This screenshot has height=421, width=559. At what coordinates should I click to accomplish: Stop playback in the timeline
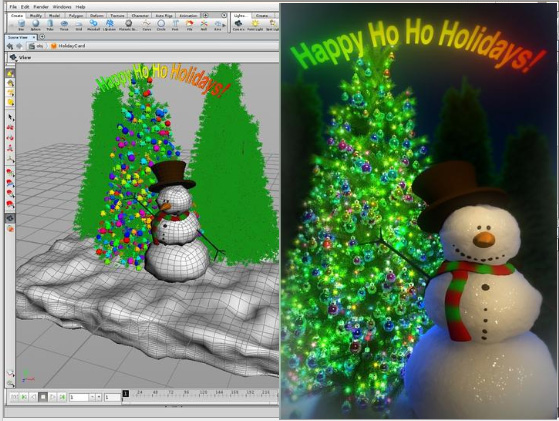pyautogui.click(x=43, y=397)
